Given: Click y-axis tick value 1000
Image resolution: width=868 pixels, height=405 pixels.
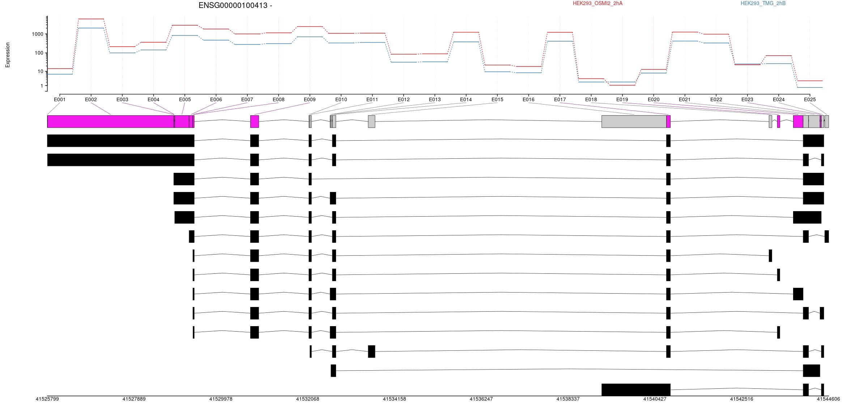Looking at the screenshot, I should 37,34.
